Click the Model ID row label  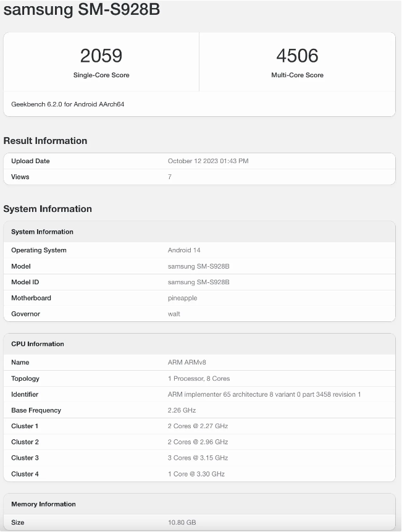28,282
